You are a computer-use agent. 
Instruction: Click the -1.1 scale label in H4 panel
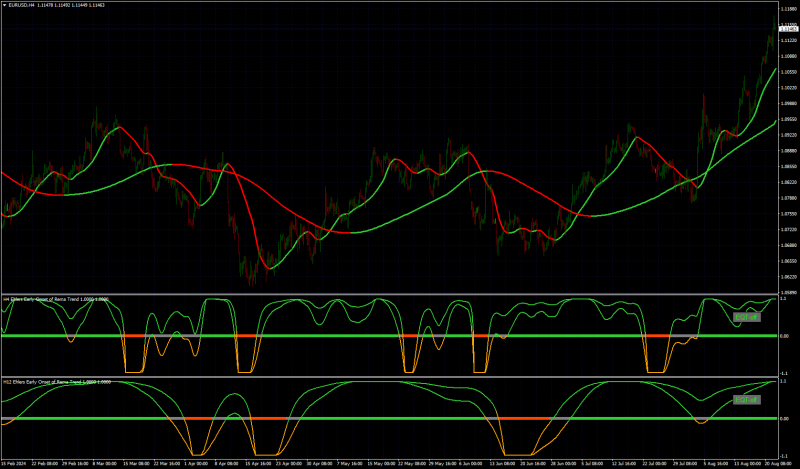(785, 374)
